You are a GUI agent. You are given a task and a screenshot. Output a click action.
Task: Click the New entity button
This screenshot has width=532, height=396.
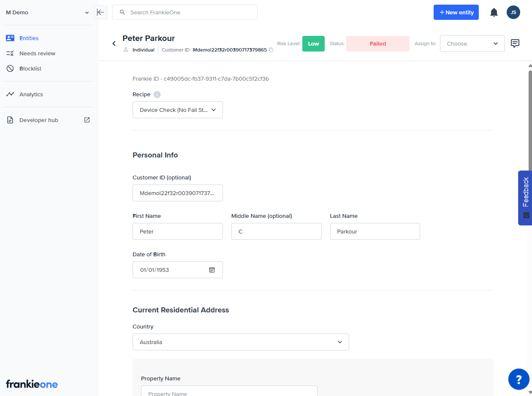[x=456, y=12]
